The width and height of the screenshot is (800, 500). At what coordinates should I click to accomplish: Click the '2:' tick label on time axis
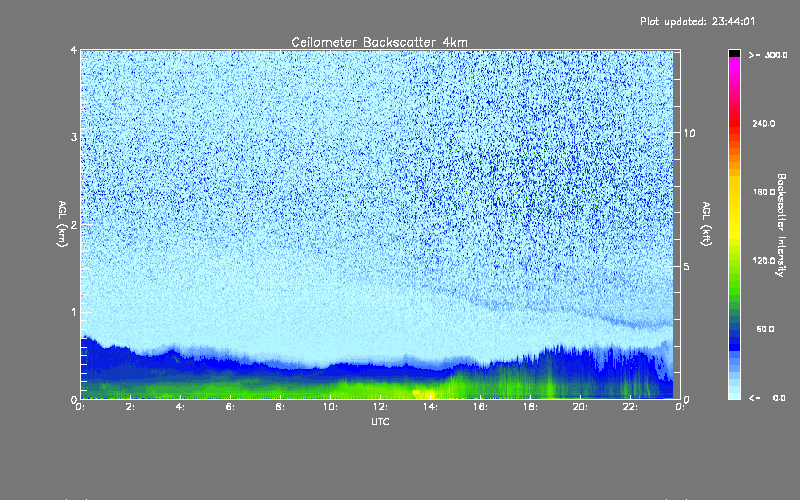click(130, 407)
